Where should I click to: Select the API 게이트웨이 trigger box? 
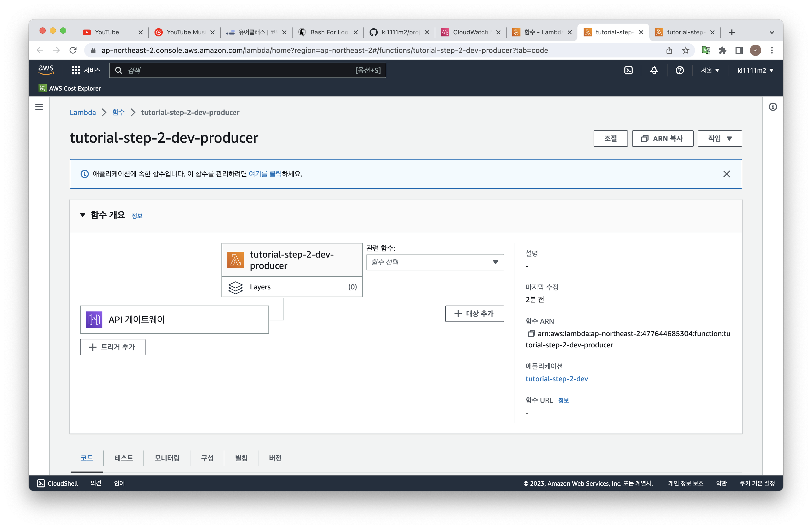click(x=174, y=320)
